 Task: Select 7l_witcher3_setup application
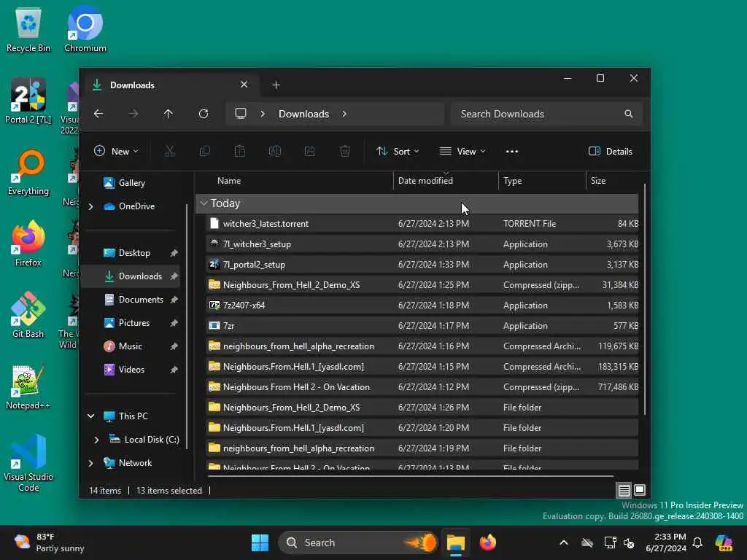423,244
